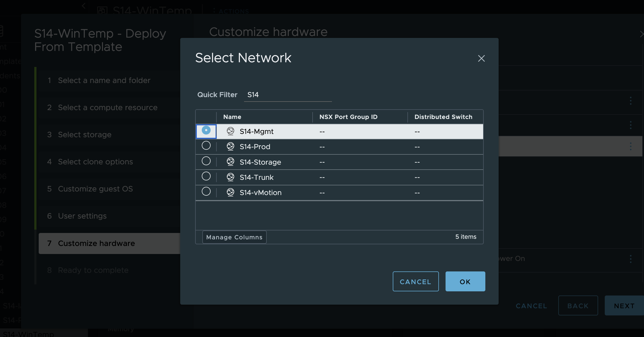Viewport: 644px width, 337px height.
Task: Close the Select Network dialog with X
Action: [x=481, y=58]
